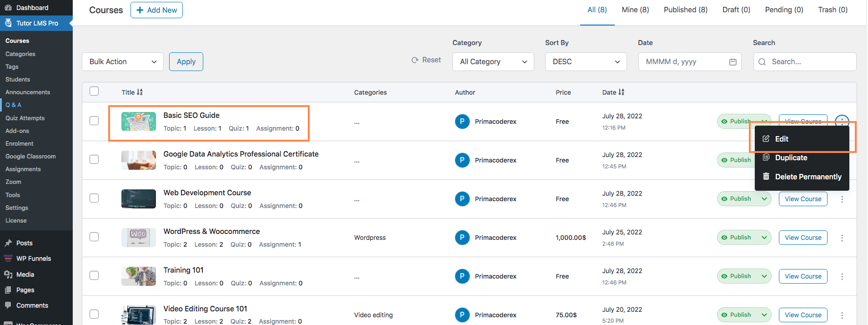Open the Video Editing Course 101 title
The height and width of the screenshot is (325, 868).
click(206, 309)
